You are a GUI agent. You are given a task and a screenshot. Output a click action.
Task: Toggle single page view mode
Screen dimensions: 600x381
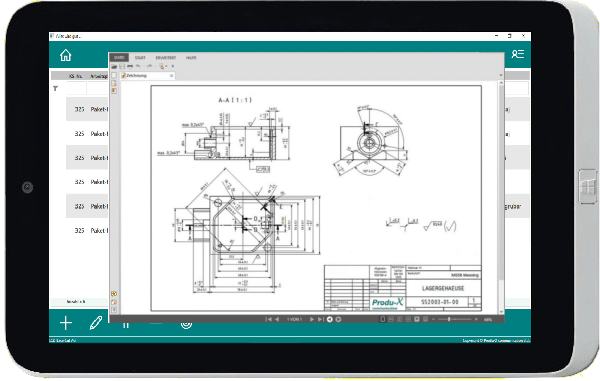[382, 319]
